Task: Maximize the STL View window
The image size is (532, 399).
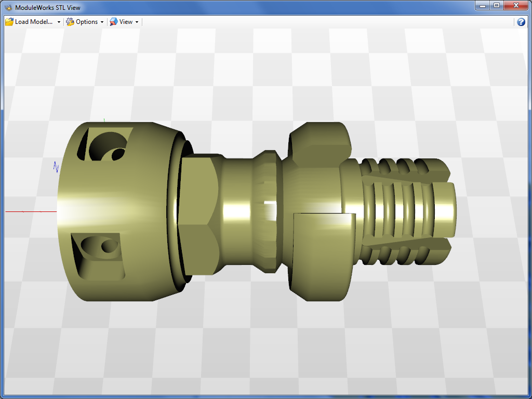Action: (496, 6)
